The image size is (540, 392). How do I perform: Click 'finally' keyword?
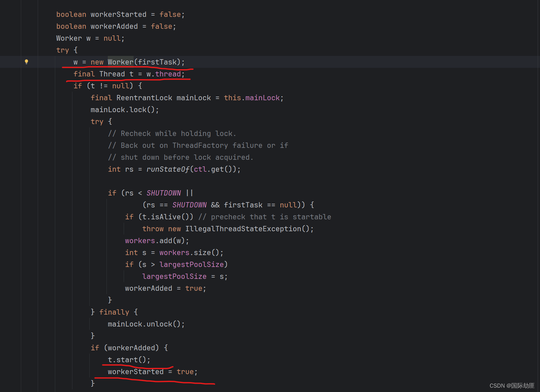pos(114,312)
